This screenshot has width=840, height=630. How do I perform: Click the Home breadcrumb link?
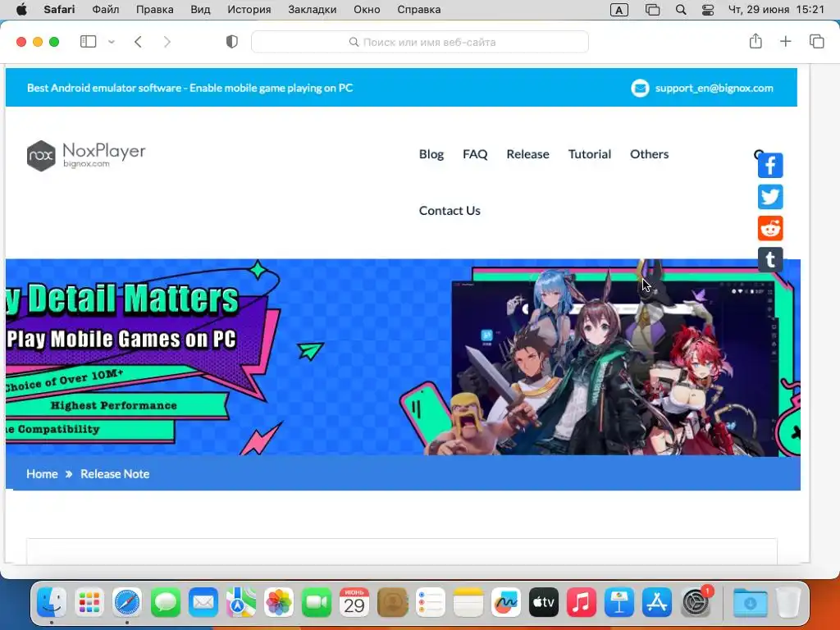click(42, 474)
